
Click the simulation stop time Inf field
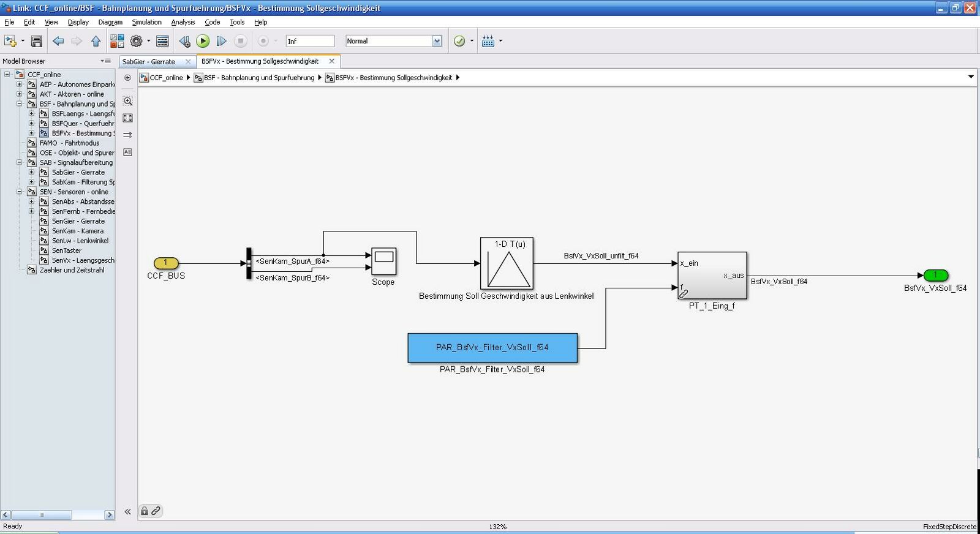(310, 41)
